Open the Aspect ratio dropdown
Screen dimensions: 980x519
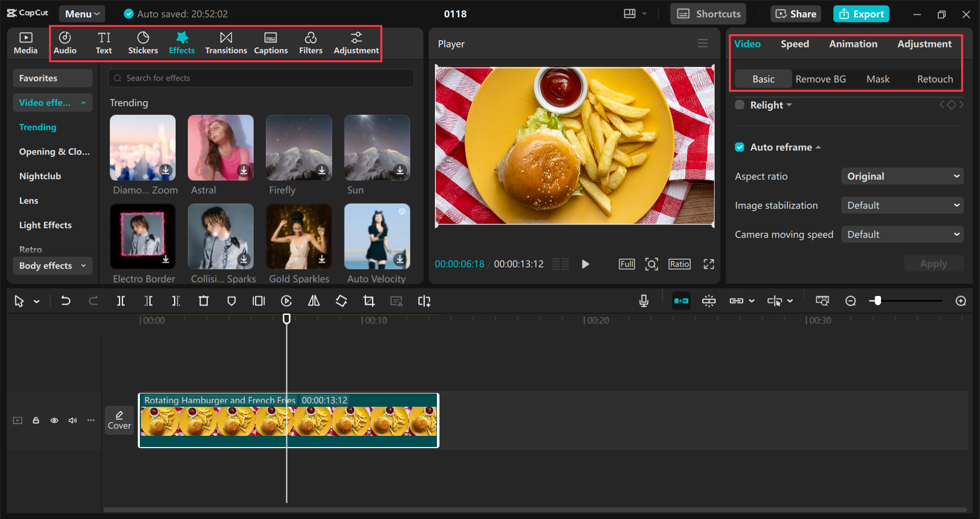902,176
